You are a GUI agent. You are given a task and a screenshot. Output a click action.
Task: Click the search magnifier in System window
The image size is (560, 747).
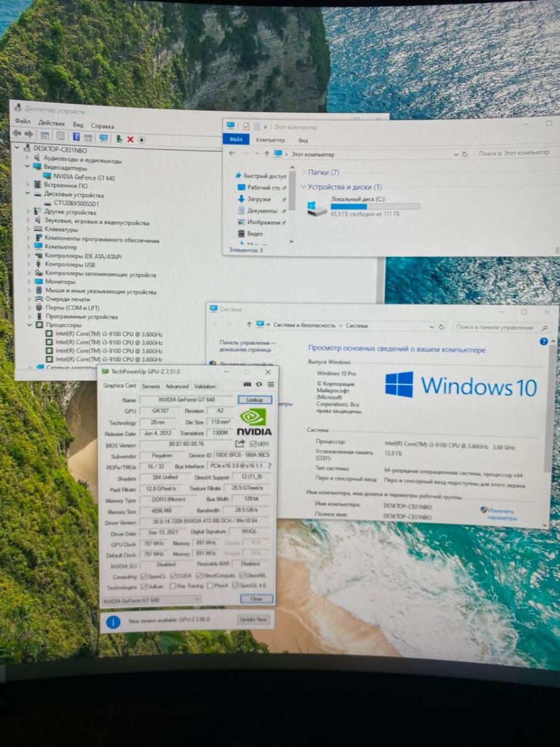pos(544,327)
